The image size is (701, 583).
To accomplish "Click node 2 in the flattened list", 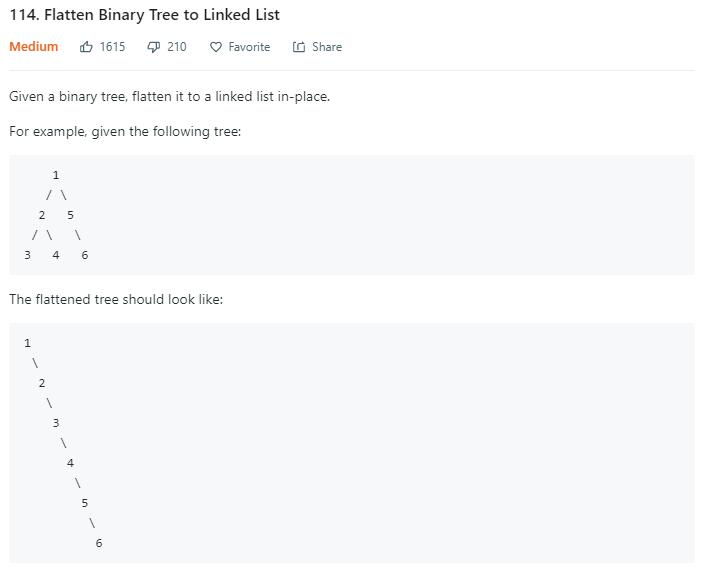I will [x=42, y=383].
